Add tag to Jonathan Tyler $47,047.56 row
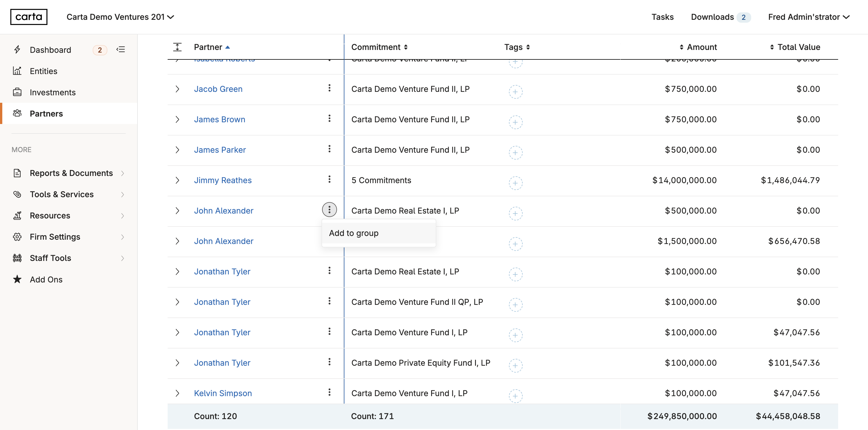 point(515,335)
